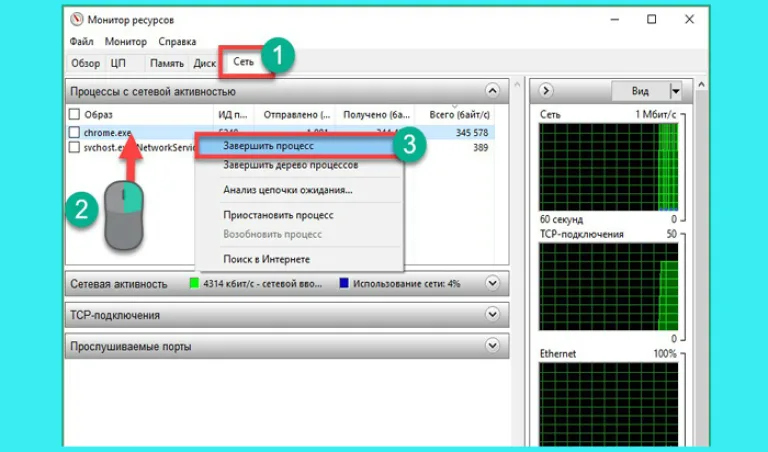Open the Справка menu
768x452 pixels.
177,42
